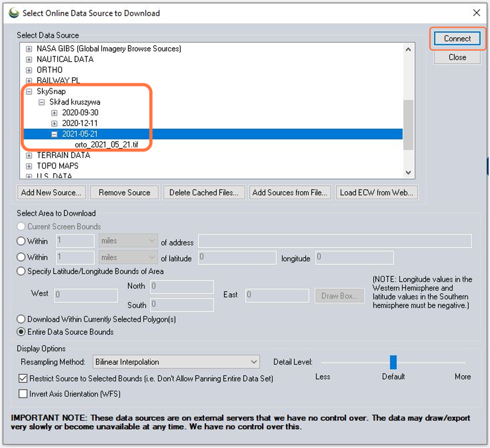The width and height of the screenshot is (490, 448).
Task: Expand the NAUTICAL DATA node
Action: click(x=29, y=60)
